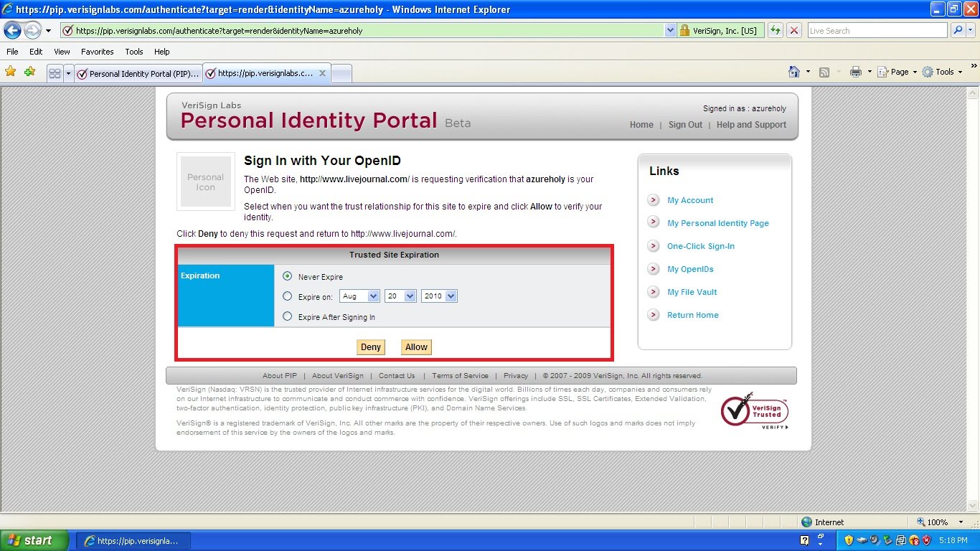This screenshot has height=551, width=980.
Task: Open the recent pages dropdown beside Forward
Action: [x=49, y=31]
